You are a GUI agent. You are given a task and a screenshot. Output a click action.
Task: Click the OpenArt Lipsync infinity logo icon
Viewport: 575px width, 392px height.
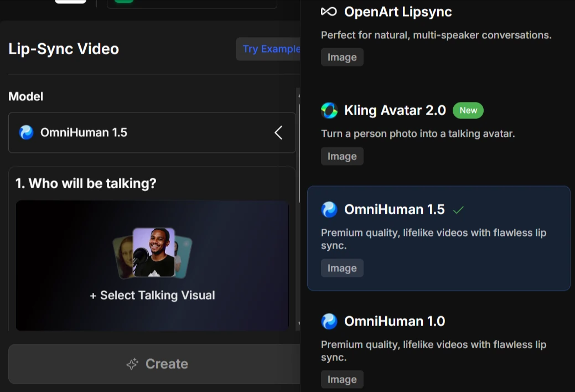tap(329, 12)
